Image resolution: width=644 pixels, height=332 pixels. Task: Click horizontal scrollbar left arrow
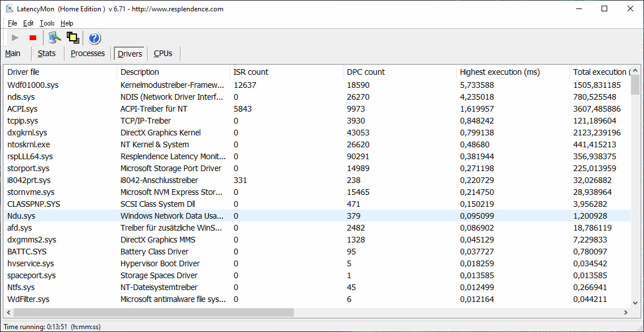coord(8,313)
